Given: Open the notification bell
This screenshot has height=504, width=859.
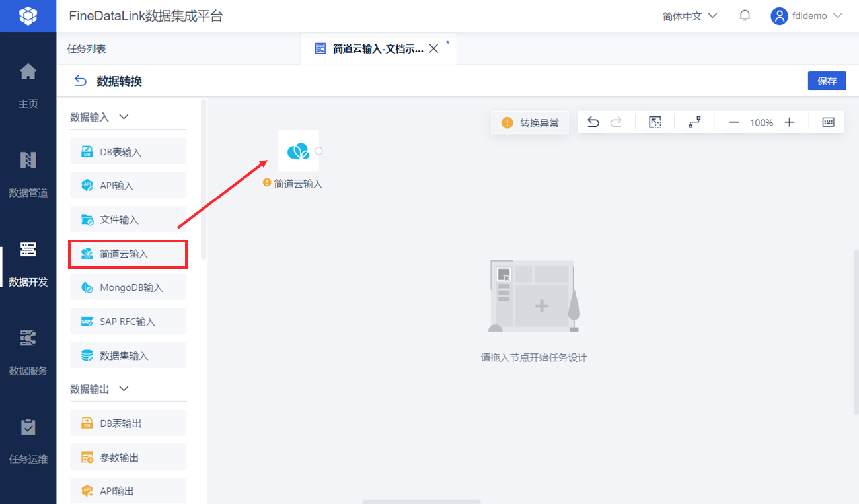Looking at the screenshot, I should [745, 16].
